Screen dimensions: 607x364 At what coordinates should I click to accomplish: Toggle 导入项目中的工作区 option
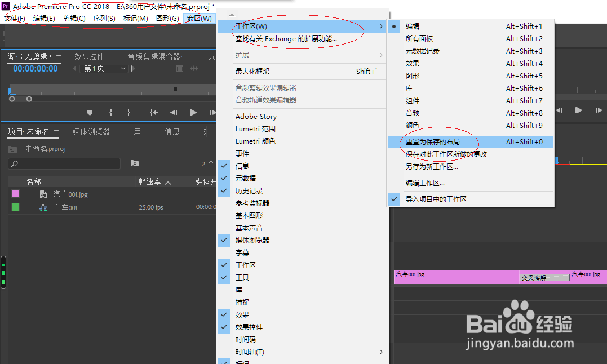click(x=471, y=199)
